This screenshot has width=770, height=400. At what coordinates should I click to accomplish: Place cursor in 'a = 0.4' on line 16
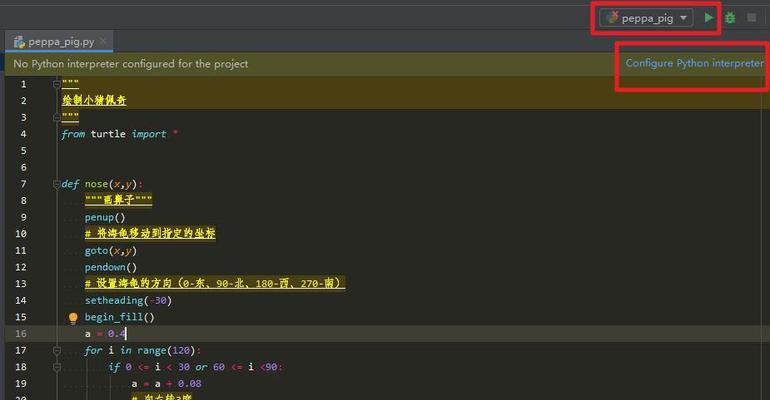coord(105,334)
